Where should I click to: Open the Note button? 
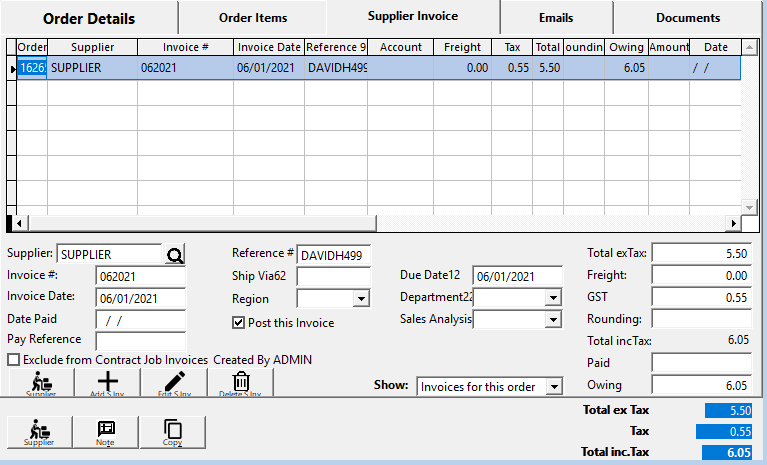(105, 431)
